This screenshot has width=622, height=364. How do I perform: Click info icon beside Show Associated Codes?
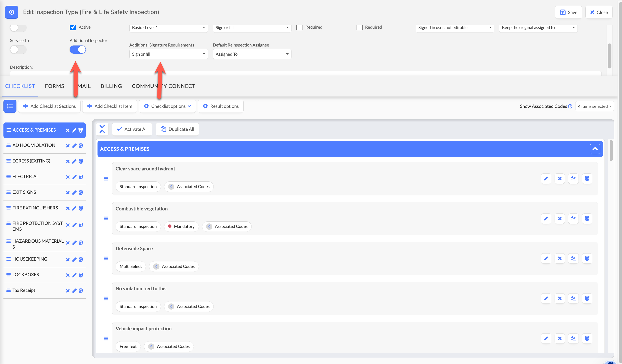coord(570,106)
